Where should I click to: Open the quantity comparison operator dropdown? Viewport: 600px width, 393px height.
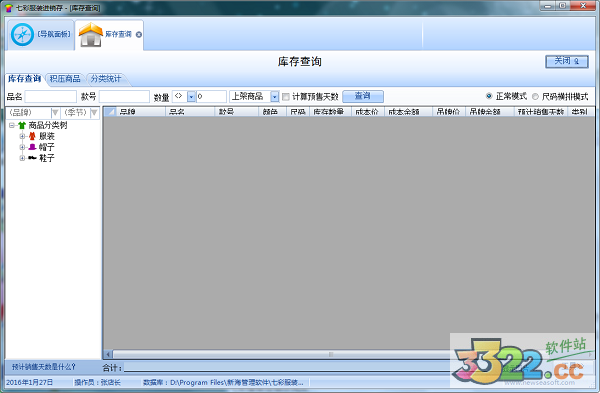(x=191, y=97)
